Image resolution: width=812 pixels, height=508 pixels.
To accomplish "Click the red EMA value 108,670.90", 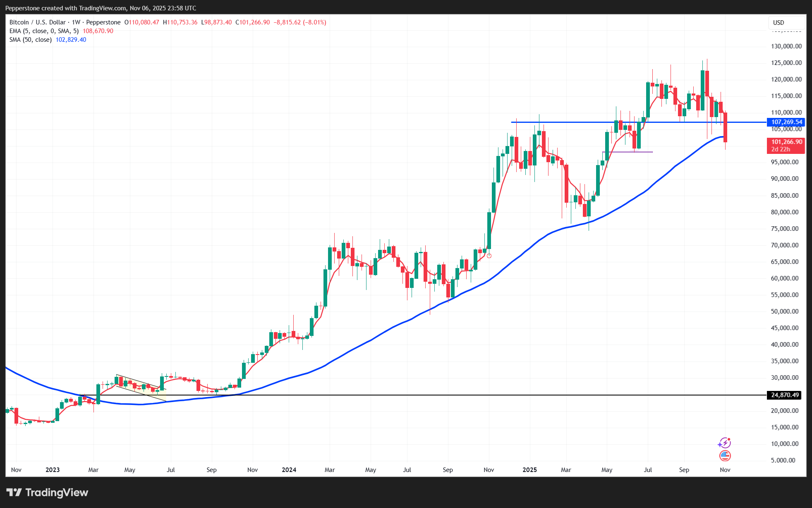I will pos(98,31).
